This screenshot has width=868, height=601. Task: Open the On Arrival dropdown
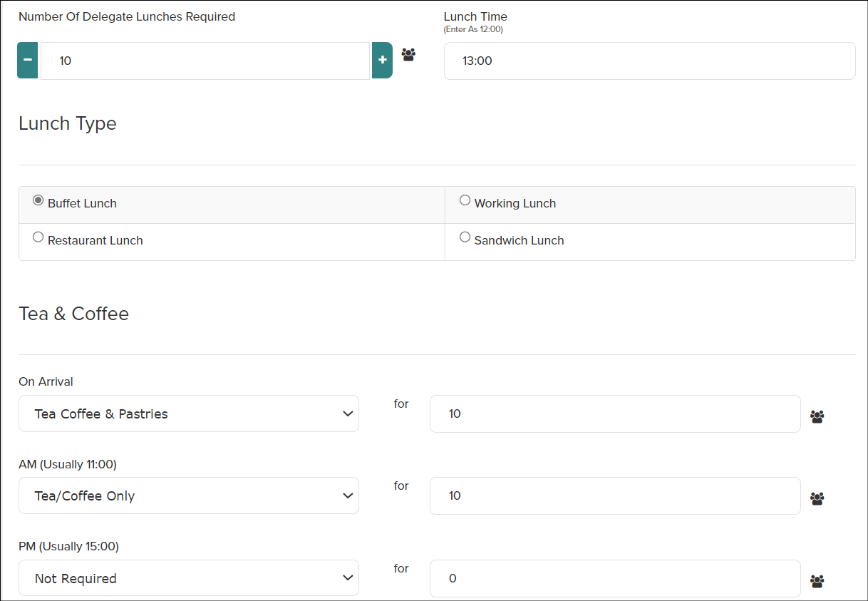[x=189, y=413]
